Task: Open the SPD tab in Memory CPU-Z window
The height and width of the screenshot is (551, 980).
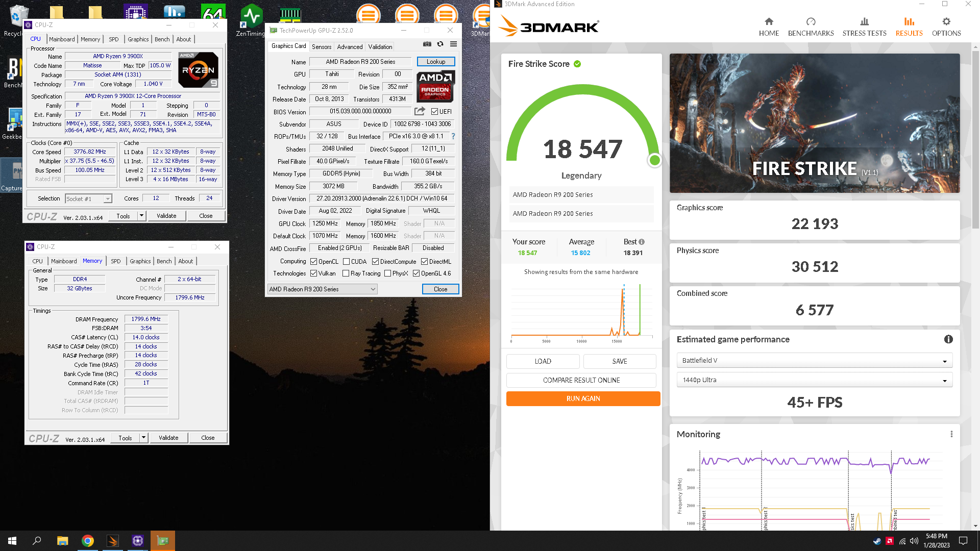Action: tap(116, 261)
